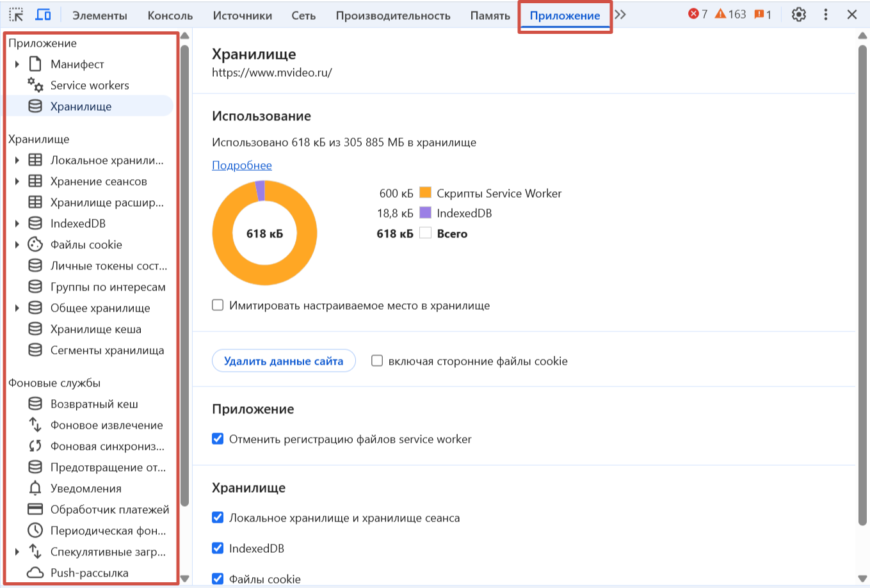Switch to the Консоль tab
Viewport: 870px width, 588px height.
(170, 15)
